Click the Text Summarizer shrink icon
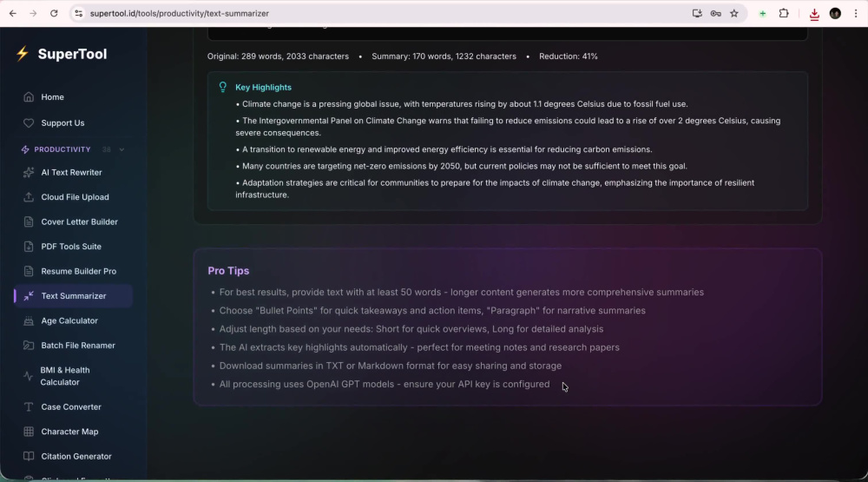The width and height of the screenshot is (868, 482). (29, 296)
